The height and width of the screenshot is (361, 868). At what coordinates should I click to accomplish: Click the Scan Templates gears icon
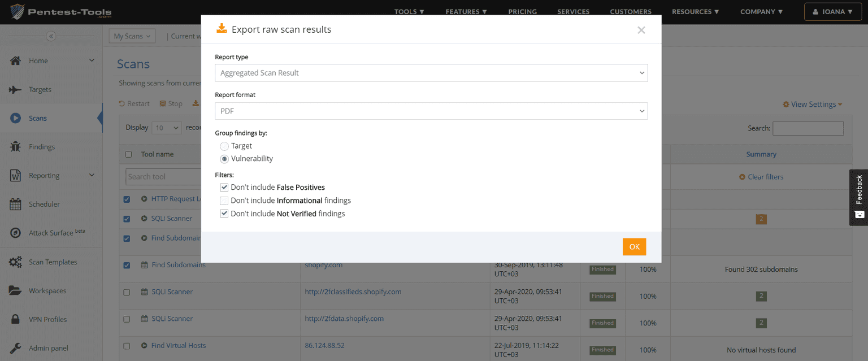coord(15,262)
